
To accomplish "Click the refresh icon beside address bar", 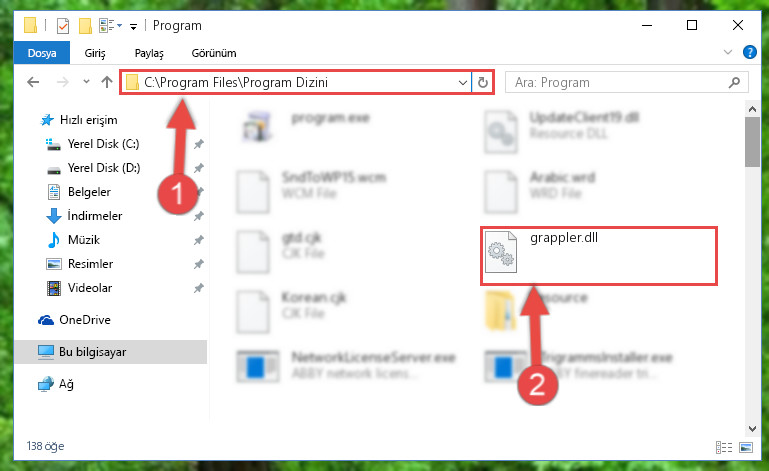I will click(x=483, y=82).
